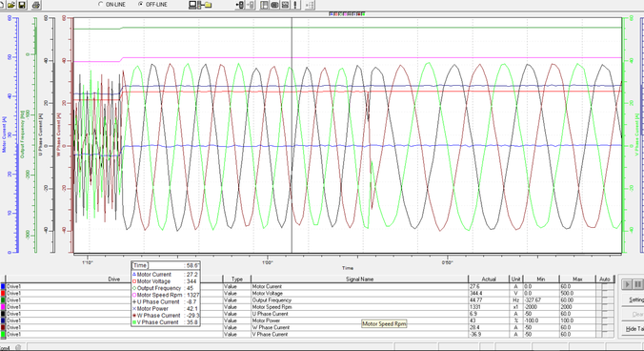Screen dimensions: 644x351
Task: Select the OFF-LINE radio button
Action: [x=140, y=4]
